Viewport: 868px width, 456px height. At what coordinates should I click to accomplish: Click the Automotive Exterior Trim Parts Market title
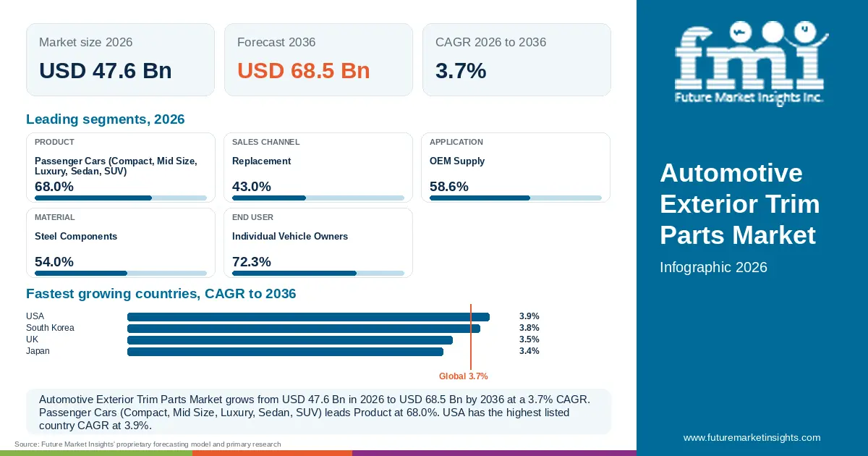[x=740, y=204]
